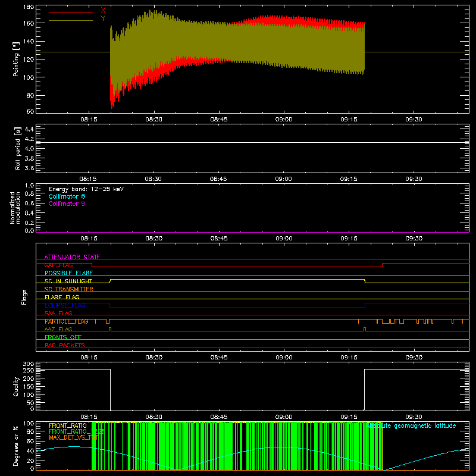
Task: Select the red 'X' legend label
Action: tap(103, 11)
